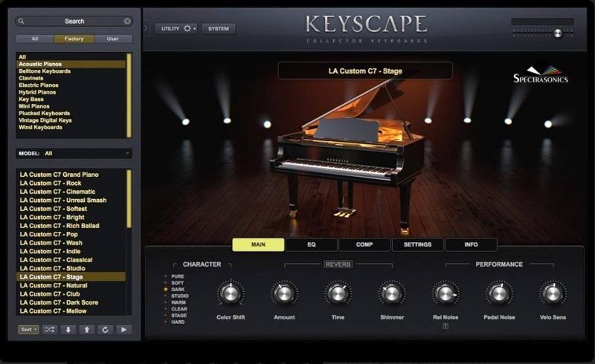Toggle the REVERB section on or off
595x364 pixels.
coord(338,264)
